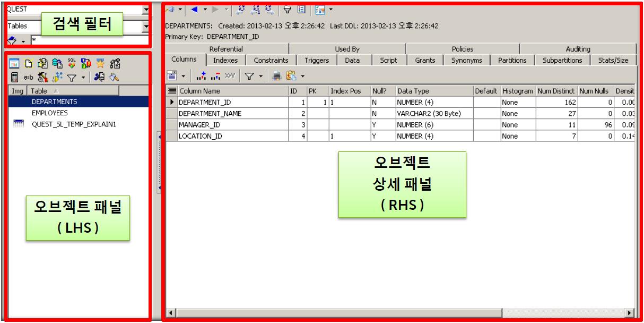
Task: Click the calculator icon in the object toolbar
Action: (x=15, y=78)
